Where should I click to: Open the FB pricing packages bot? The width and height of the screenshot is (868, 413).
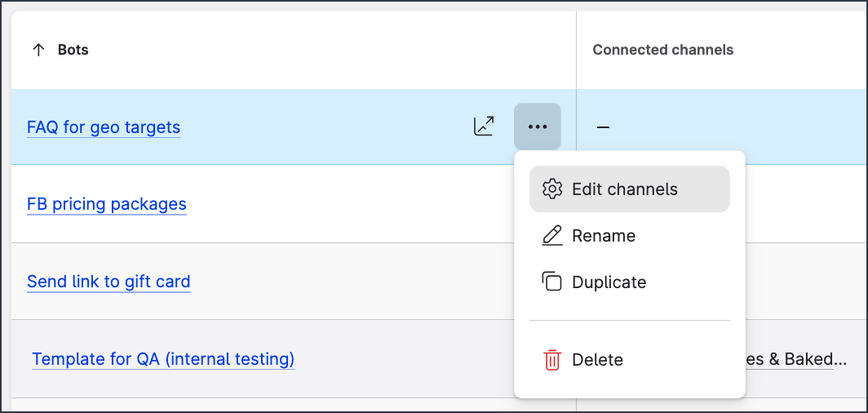tap(107, 204)
